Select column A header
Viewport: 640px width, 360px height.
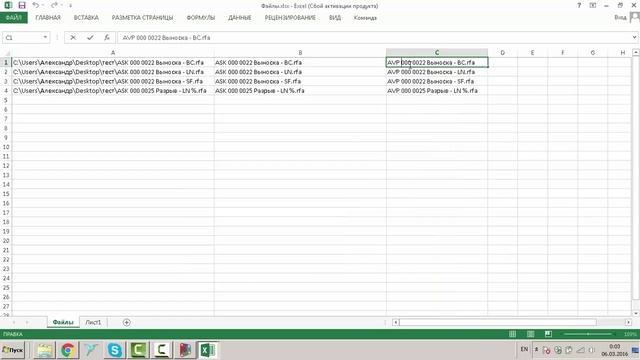point(113,53)
